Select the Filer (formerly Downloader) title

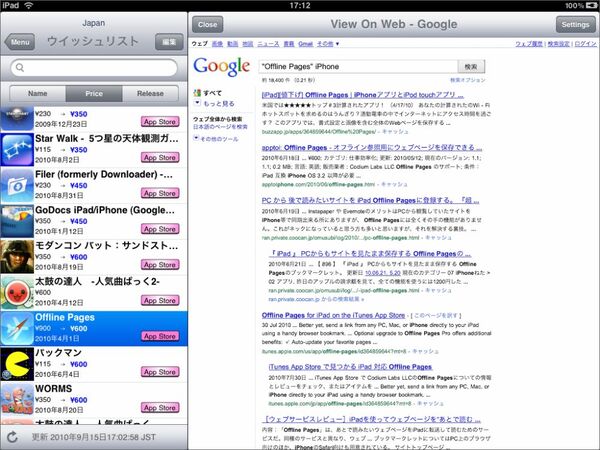(104, 174)
